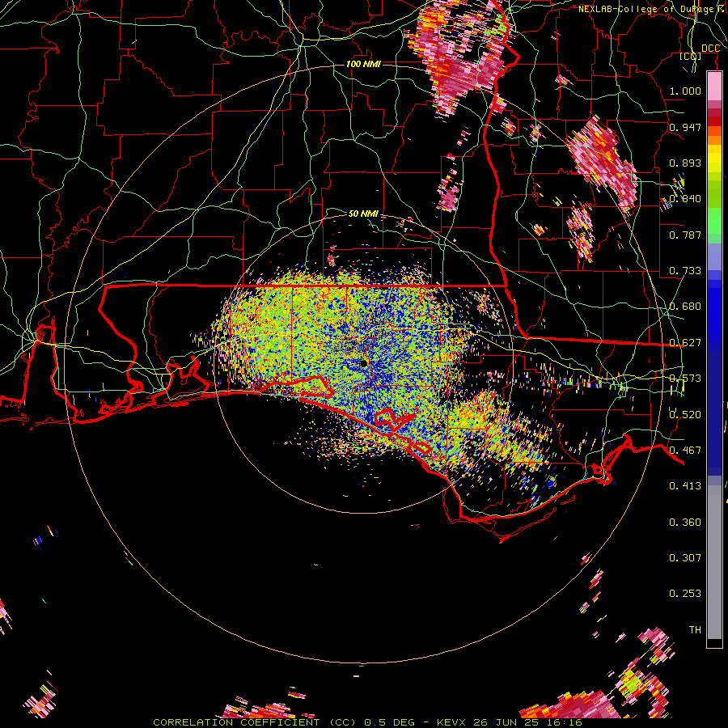Select the 0.573 scale value
This screenshot has width=728, height=728.
click(x=685, y=379)
